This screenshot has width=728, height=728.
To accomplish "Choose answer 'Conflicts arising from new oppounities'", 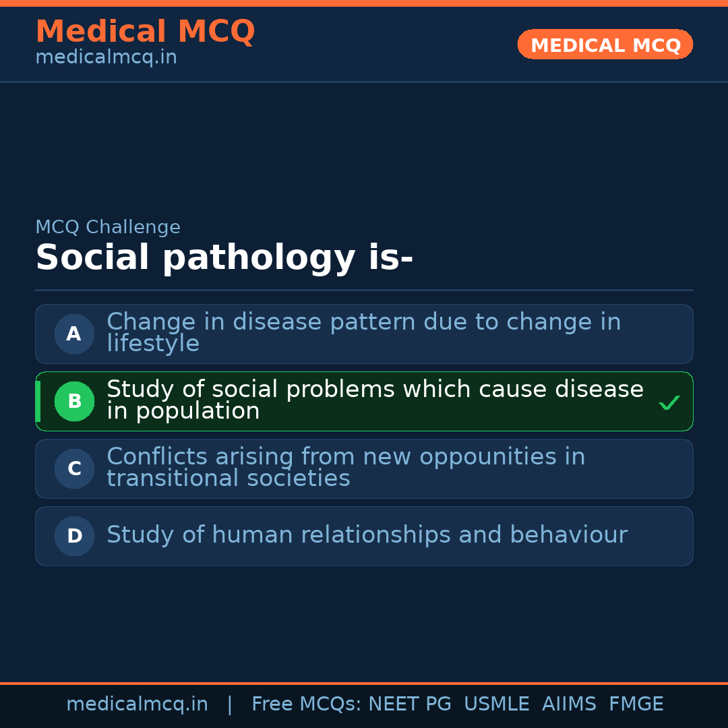I will click(345, 468).
